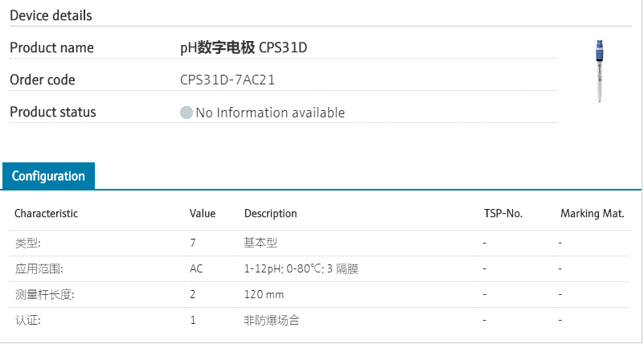Open the Configuration tab
644x344 pixels.
click(48, 176)
